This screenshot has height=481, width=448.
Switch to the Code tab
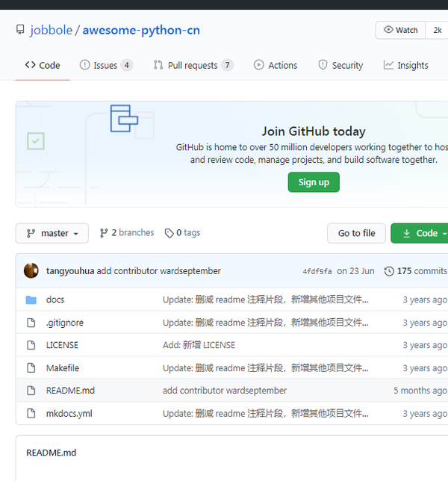pos(43,65)
